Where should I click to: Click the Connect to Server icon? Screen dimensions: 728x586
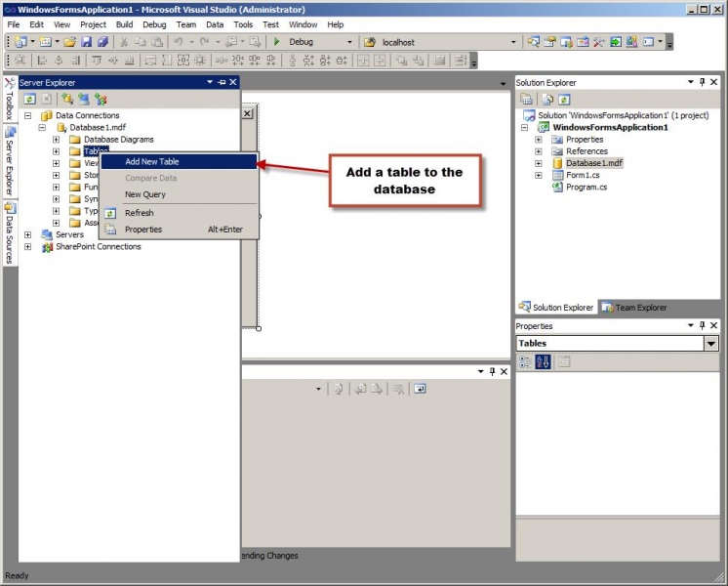click(84, 99)
